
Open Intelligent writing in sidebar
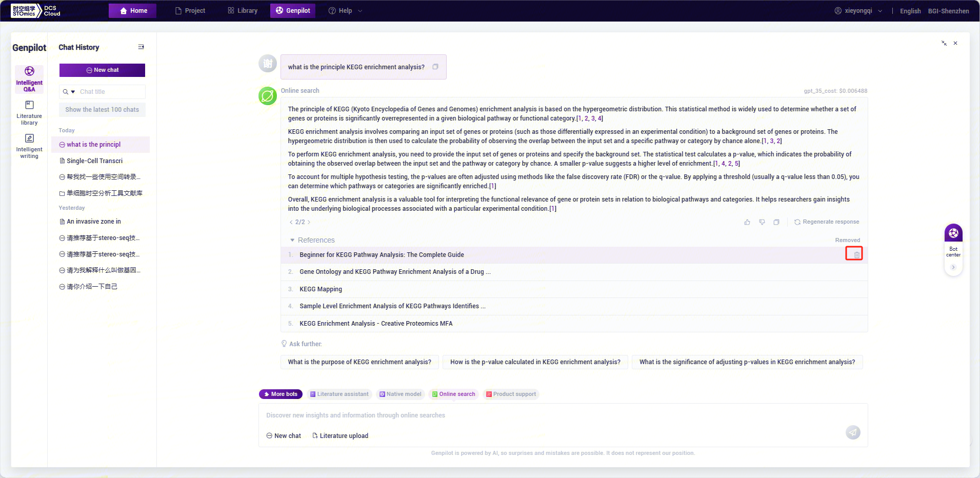point(29,146)
